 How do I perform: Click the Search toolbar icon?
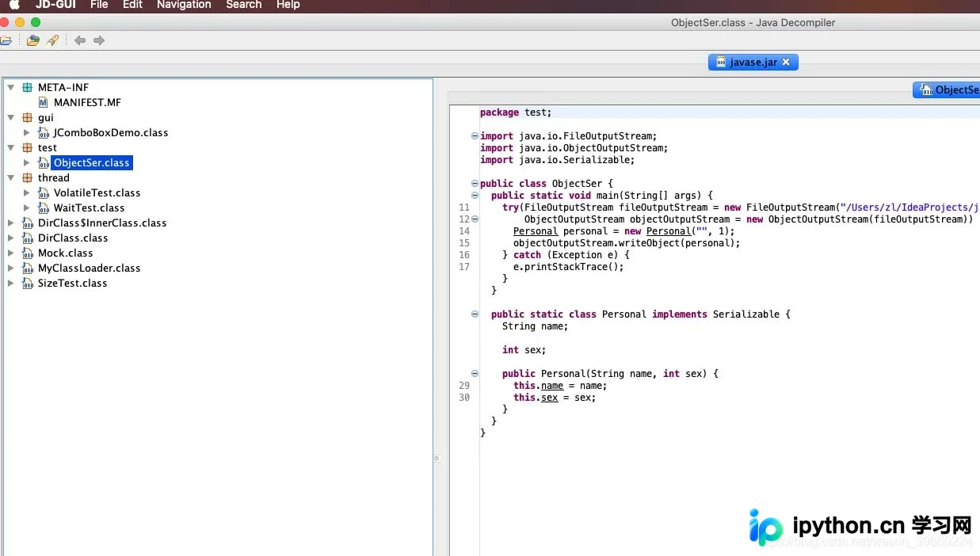pyautogui.click(x=52, y=40)
